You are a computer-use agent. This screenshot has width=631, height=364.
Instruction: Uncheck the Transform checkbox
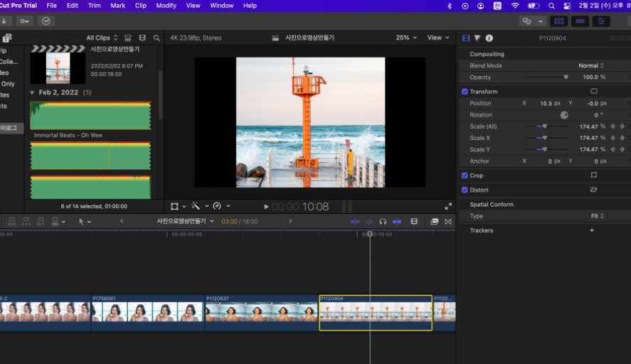point(465,92)
